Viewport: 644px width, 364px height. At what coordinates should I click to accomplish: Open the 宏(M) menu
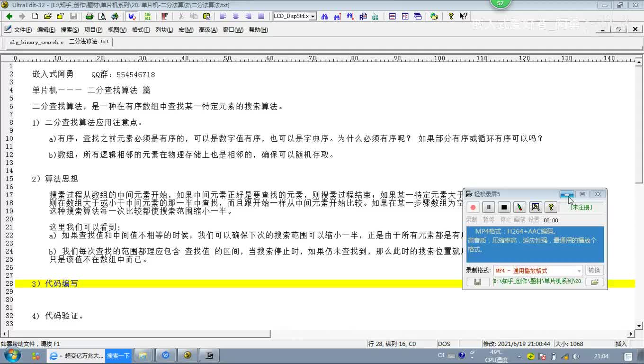(x=186, y=30)
